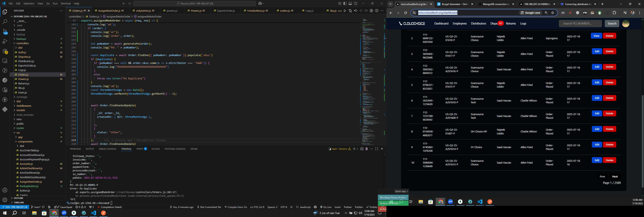Open Chrome Extensions puzzle icon
This screenshot has width=644, height=217.
click(x=614, y=13)
